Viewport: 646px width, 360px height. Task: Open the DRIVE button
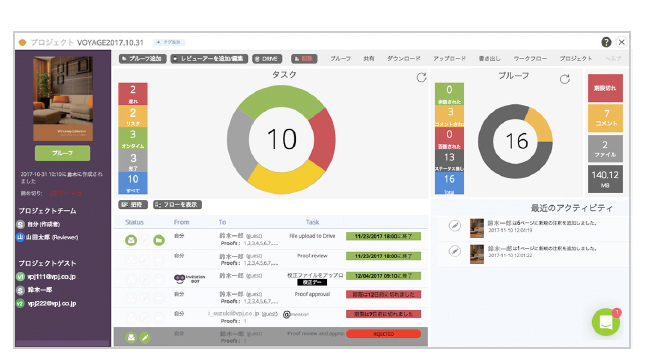tap(267, 59)
